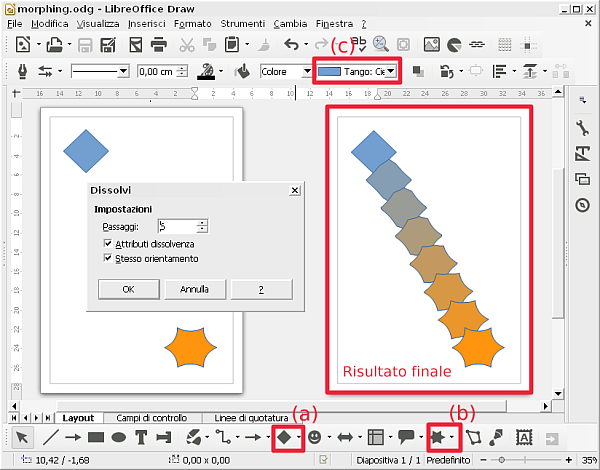
Task: Select the diamond basic shapes tool
Action: coord(284,437)
